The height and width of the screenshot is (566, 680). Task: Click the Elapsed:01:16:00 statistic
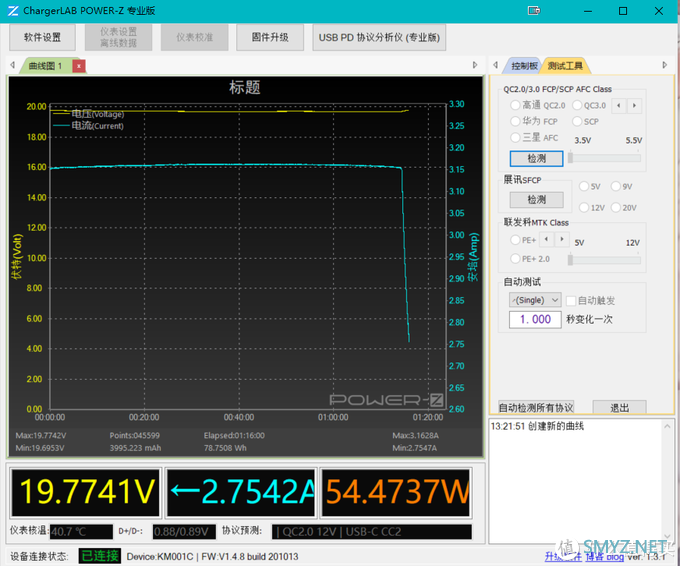tap(234, 435)
